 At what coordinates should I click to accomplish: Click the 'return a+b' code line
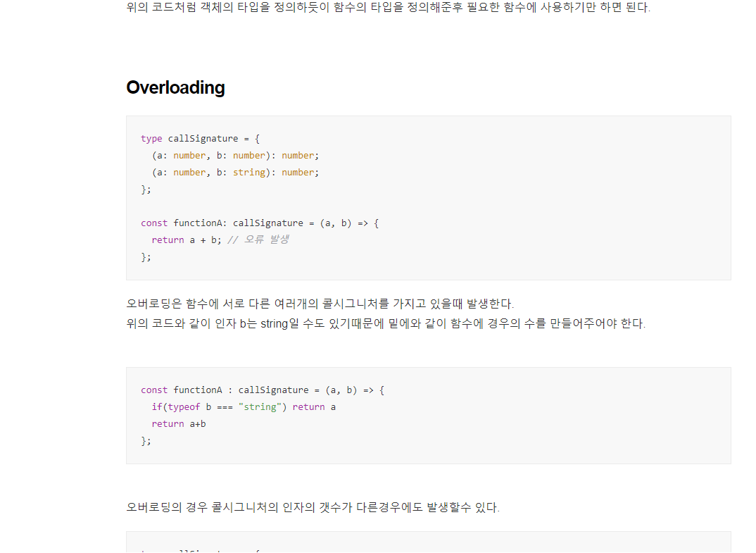pyautogui.click(x=179, y=424)
